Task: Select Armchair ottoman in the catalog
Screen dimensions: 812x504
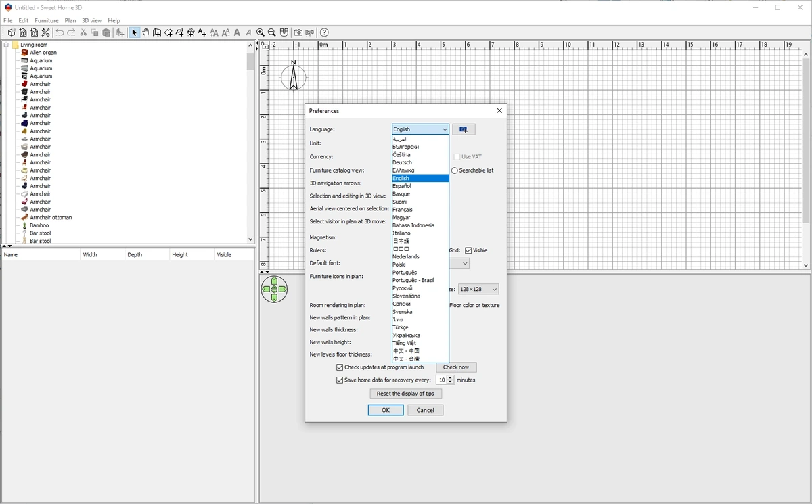Action: coord(51,218)
